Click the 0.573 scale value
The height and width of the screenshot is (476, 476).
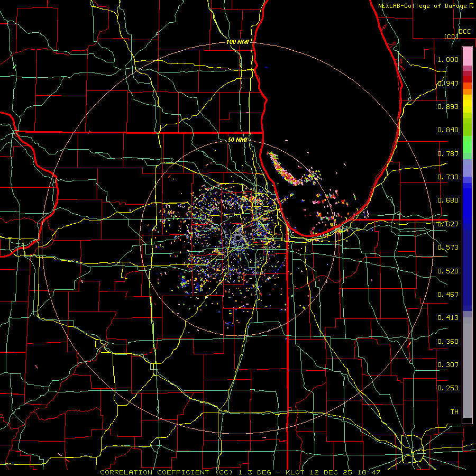[448, 248]
